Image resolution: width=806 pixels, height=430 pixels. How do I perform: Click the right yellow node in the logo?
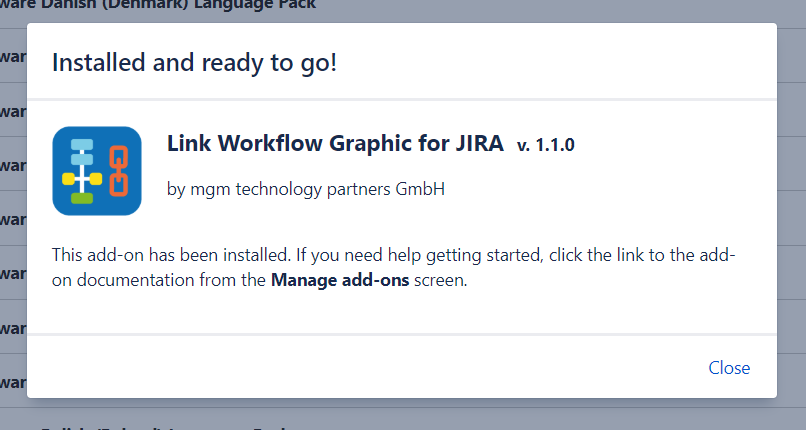97,179
